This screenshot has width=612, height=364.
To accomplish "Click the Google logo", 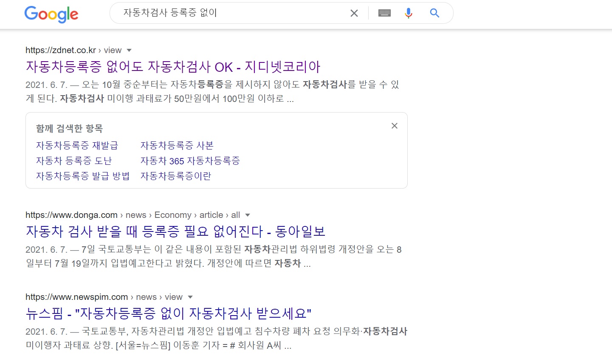I will [51, 14].
